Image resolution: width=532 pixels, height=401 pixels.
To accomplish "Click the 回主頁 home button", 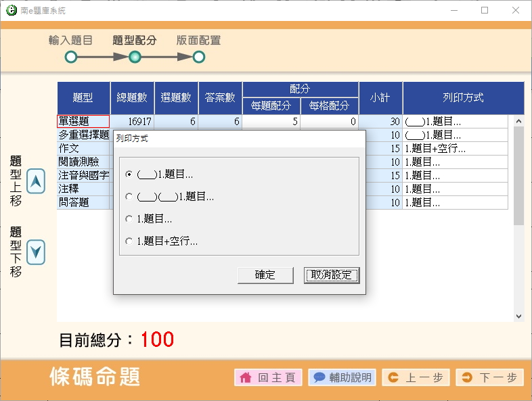I will point(268,377).
